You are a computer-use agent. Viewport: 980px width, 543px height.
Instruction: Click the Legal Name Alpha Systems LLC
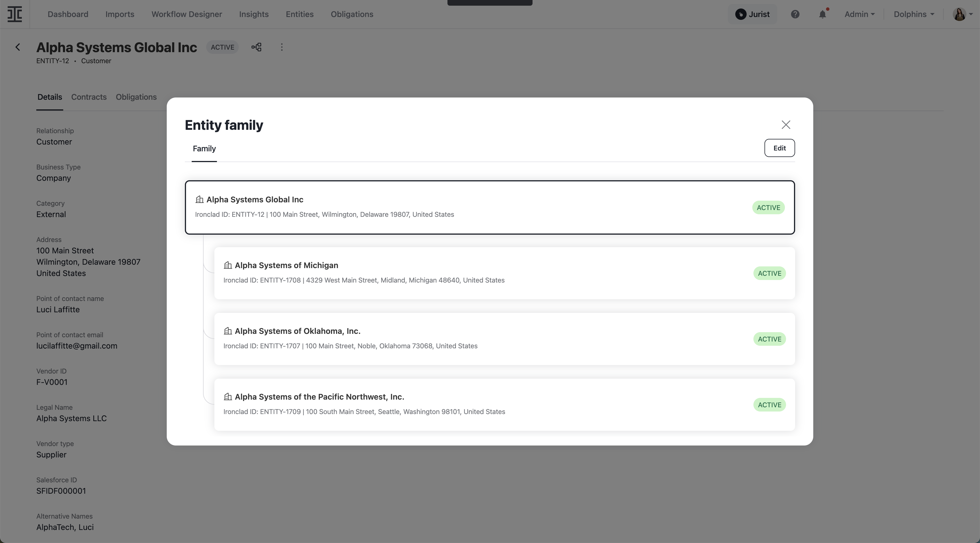pyautogui.click(x=71, y=418)
